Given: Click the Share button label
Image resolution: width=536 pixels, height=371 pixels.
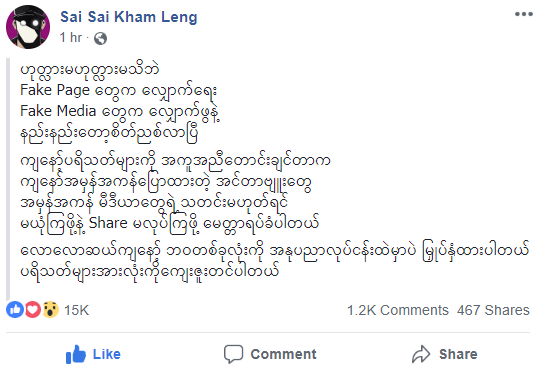Looking at the screenshot, I should point(458,354).
